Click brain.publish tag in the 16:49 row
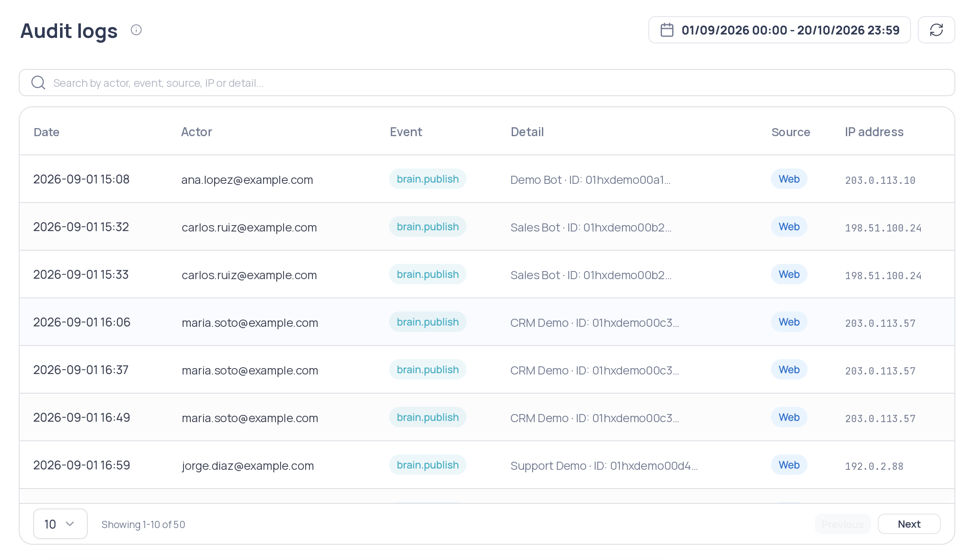The image size is (974, 560). point(428,417)
